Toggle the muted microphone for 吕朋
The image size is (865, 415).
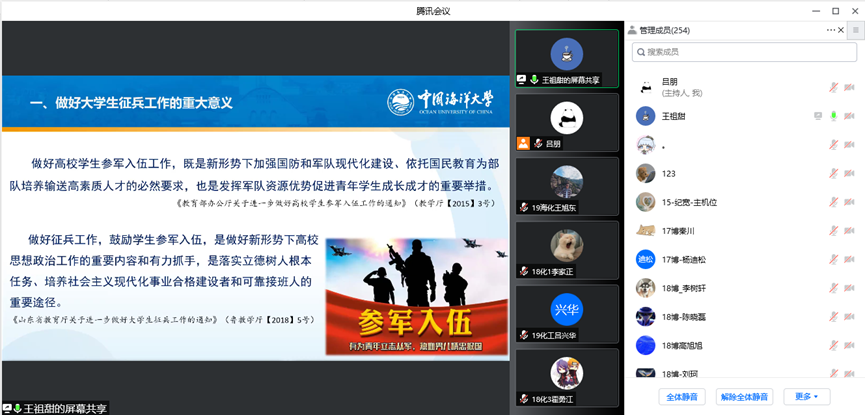[x=833, y=87]
